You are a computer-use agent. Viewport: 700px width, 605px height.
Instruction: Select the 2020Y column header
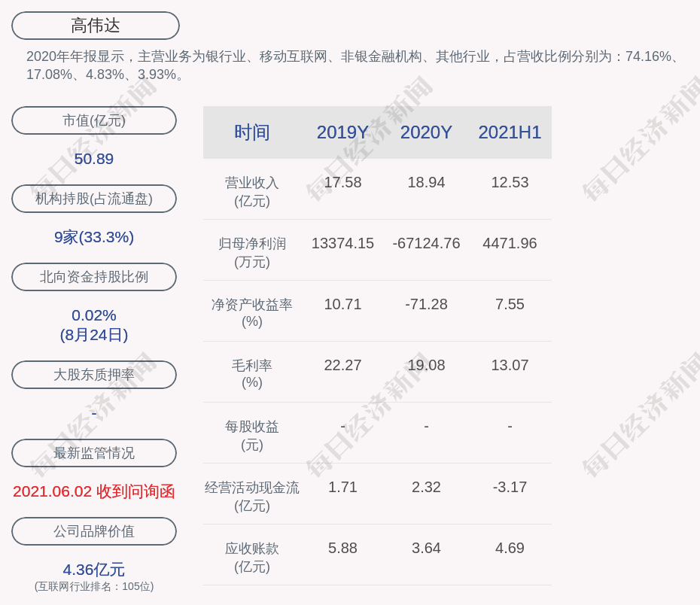[426, 132]
